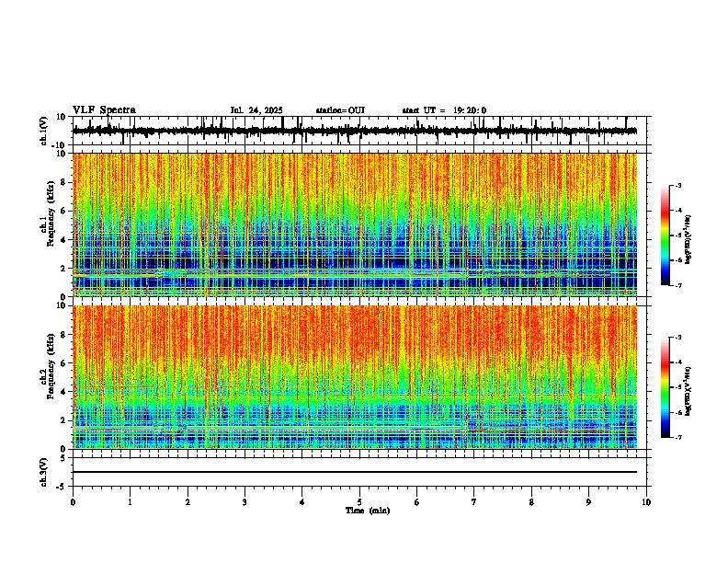
Task: Click the 'start UT = 19:20: 0' label
Action: click(444, 110)
